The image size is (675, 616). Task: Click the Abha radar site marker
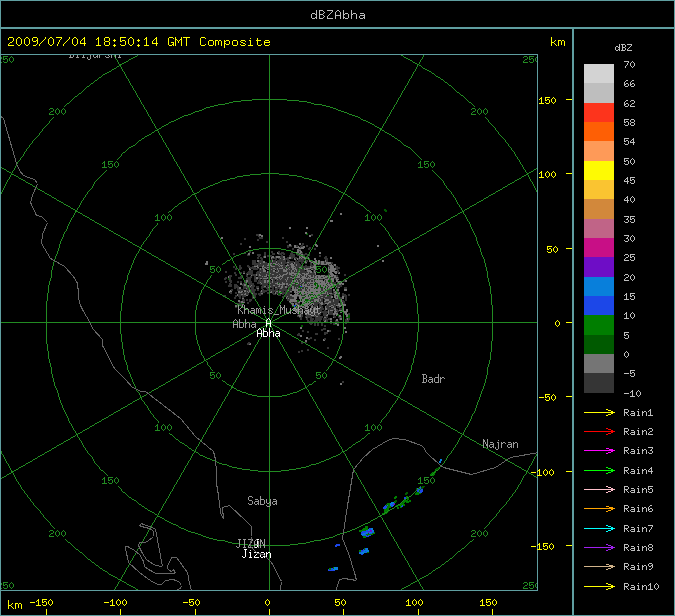269,322
